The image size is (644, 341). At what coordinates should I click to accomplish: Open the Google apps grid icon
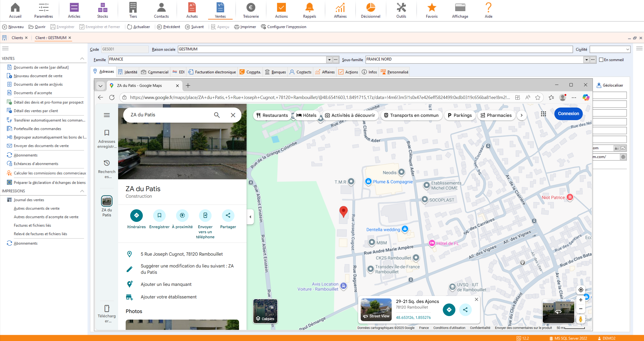(x=543, y=114)
